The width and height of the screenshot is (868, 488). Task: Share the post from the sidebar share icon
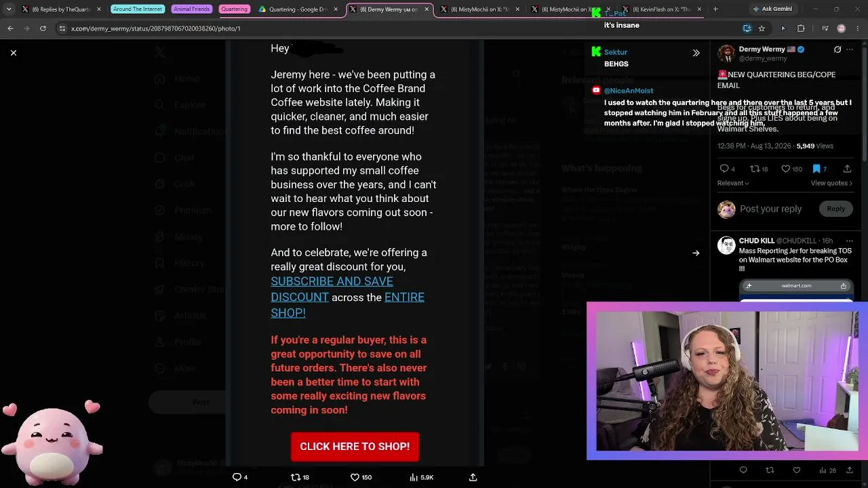point(847,169)
